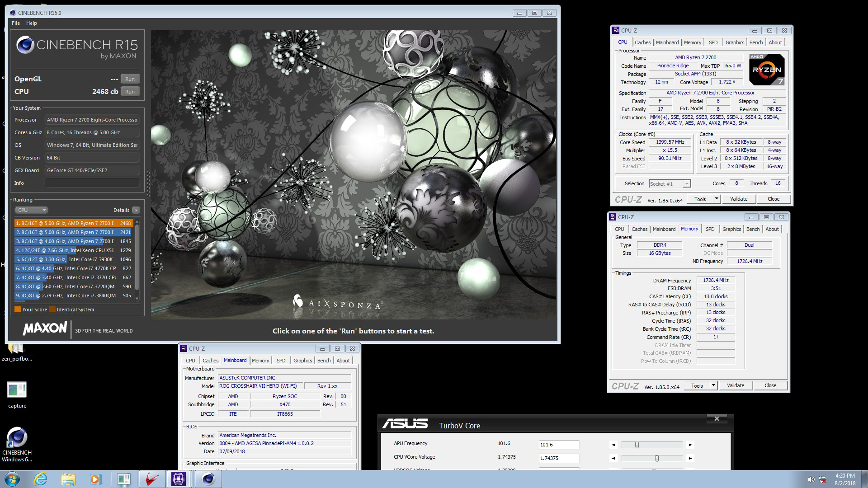Click Close in the CPU-Z Memory-tab window

point(770,385)
